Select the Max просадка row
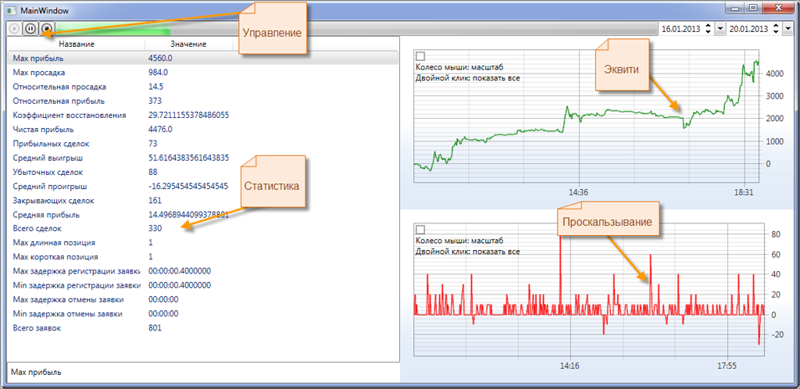 (203, 72)
